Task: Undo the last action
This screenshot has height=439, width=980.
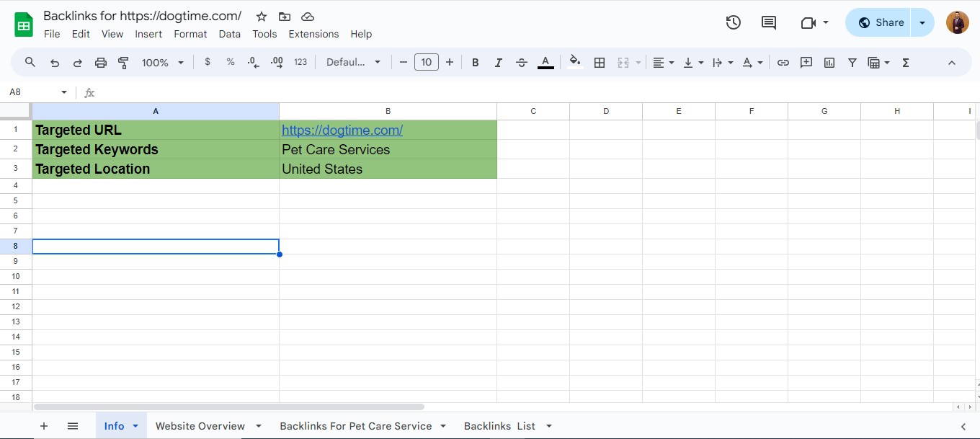Action: [x=55, y=63]
